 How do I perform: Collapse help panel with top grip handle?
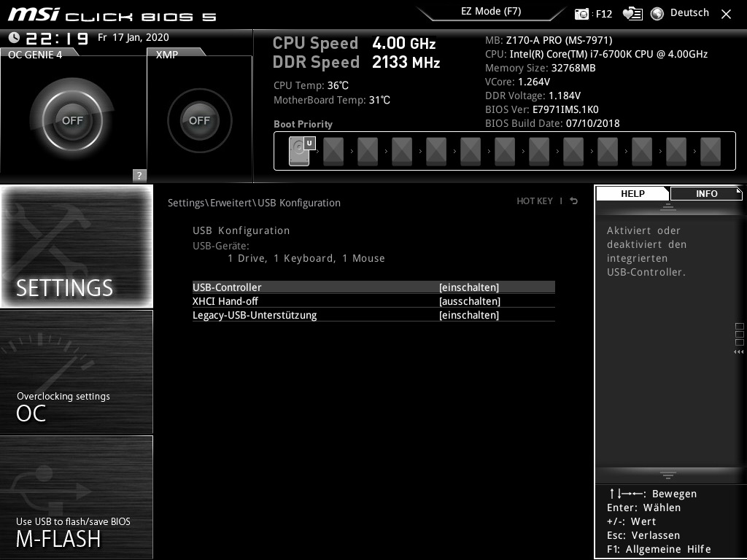pyautogui.click(x=668, y=207)
